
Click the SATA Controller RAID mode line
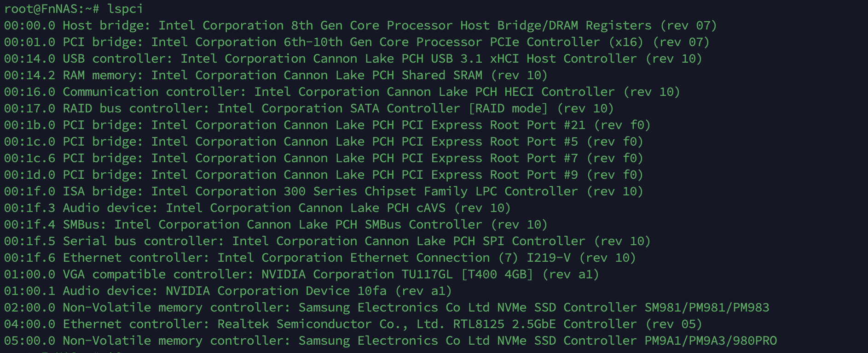click(308, 108)
